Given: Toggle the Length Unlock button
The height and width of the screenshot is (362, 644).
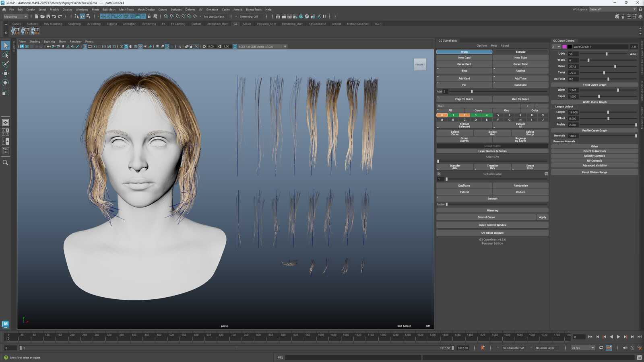Looking at the screenshot, I should coord(564,107).
